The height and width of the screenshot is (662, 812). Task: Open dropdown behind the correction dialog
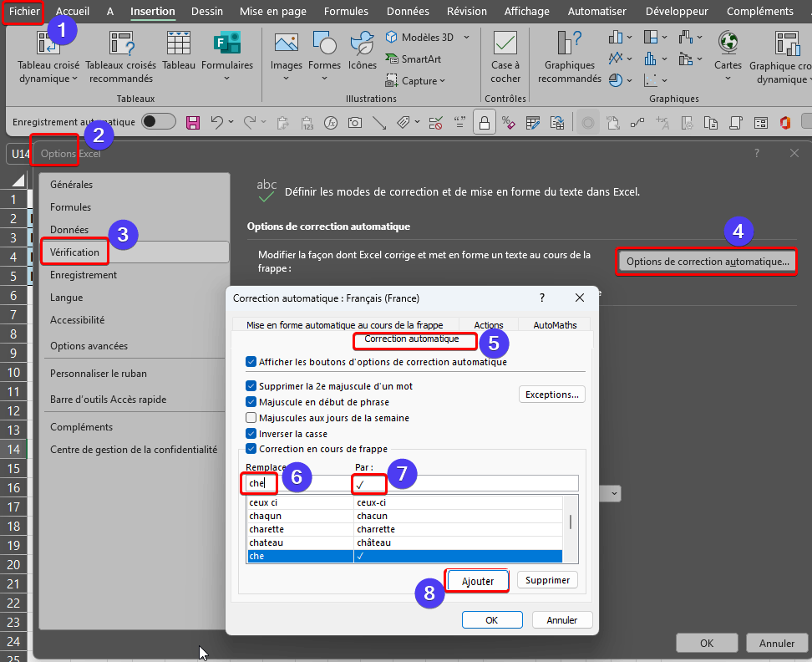tap(614, 493)
